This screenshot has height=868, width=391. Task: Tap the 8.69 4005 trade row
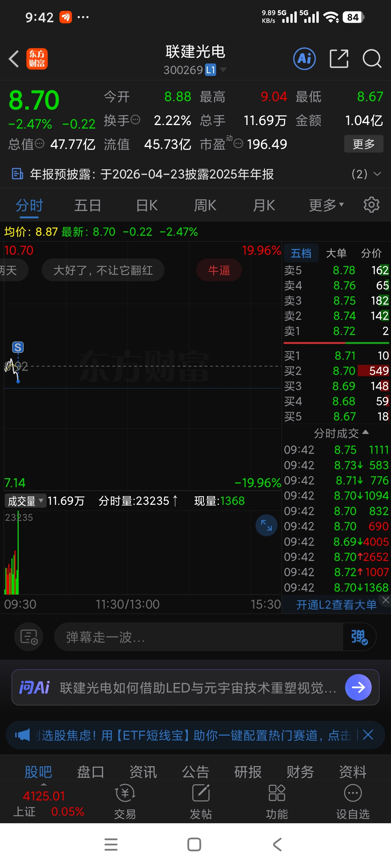(x=336, y=541)
